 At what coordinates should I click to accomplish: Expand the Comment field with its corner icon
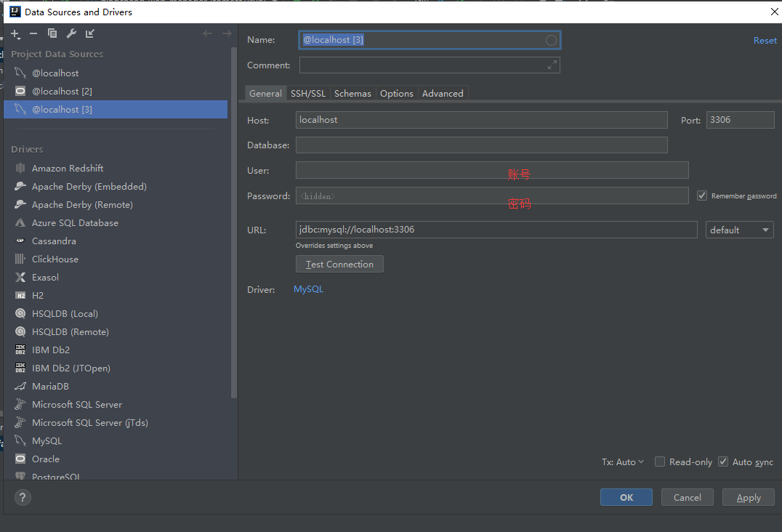[x=552, y=65]
